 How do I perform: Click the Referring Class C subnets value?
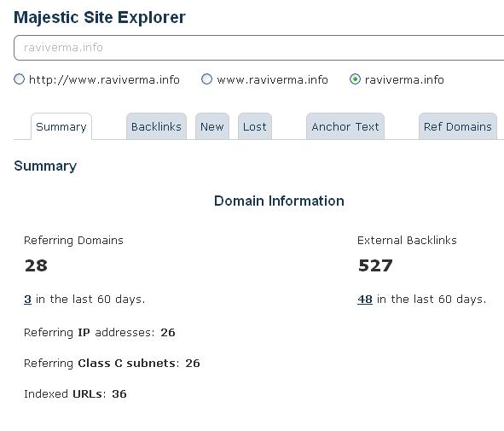coord(193,363)
